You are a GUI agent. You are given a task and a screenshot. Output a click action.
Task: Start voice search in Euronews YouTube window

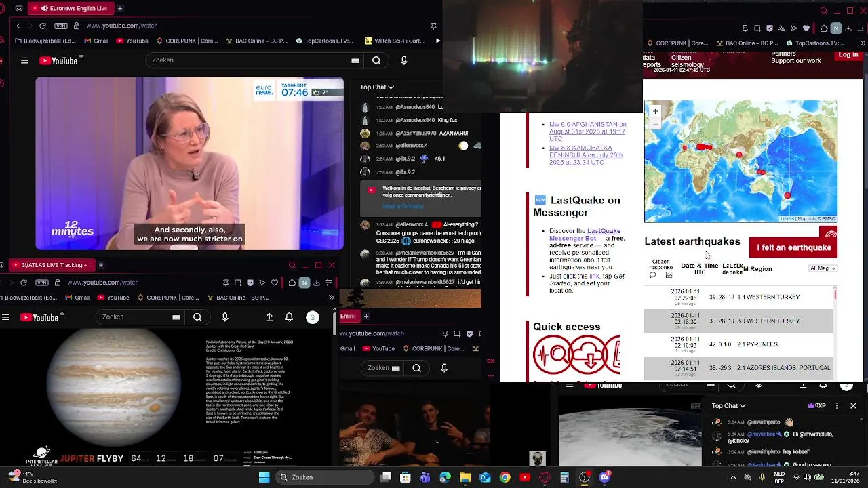[x=404, y=60]
